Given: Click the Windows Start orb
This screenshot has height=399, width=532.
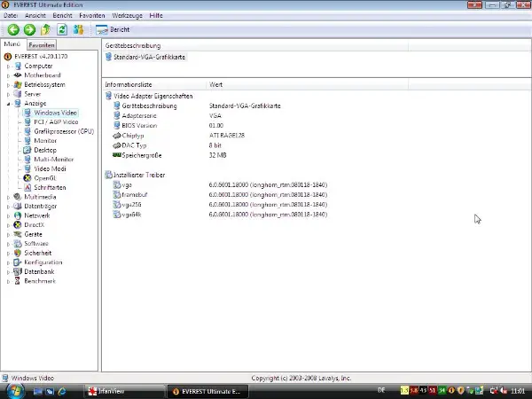Looking at the screenshot, I should click(13, 389).
